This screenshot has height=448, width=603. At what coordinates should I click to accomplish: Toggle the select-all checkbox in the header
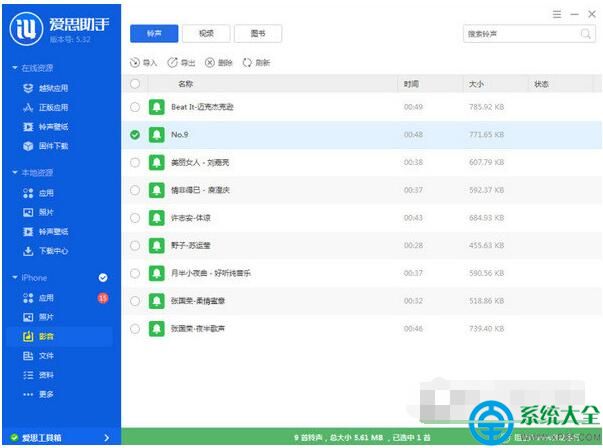coord(135,84)
